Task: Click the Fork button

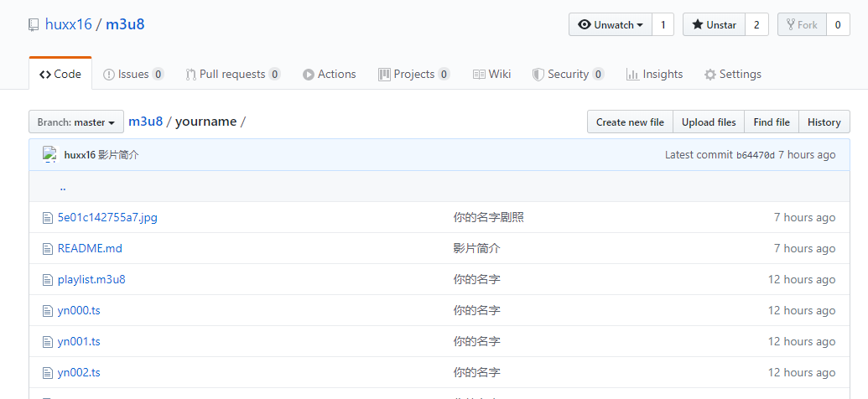Action: pos(802,25)
